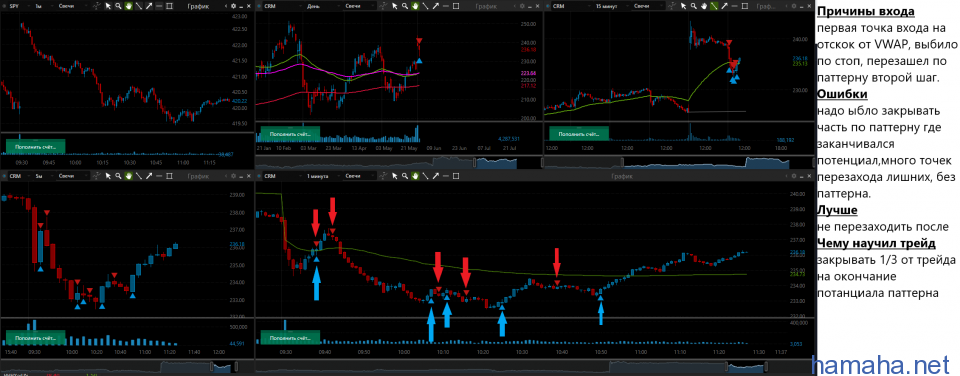Activate zoom magnifier in CRM 15-minute chart
This screenshot has height=376, width=960.
[x=694, y=6]
